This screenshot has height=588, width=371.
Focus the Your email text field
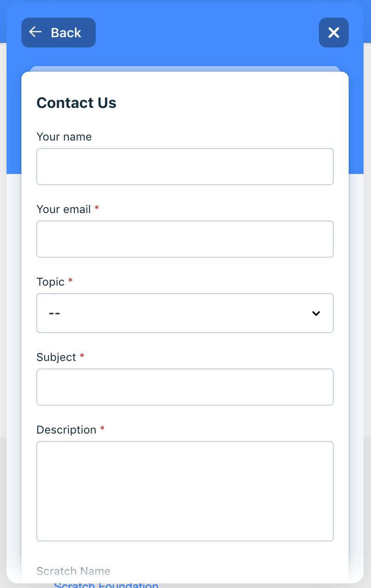(x=185, y=239)
